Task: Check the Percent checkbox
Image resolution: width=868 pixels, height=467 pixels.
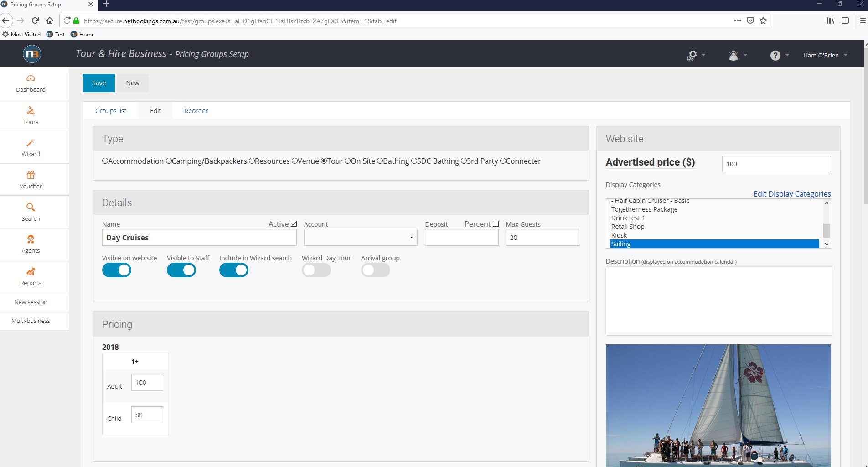Action: pyautogui.click(x=496, y=224)
